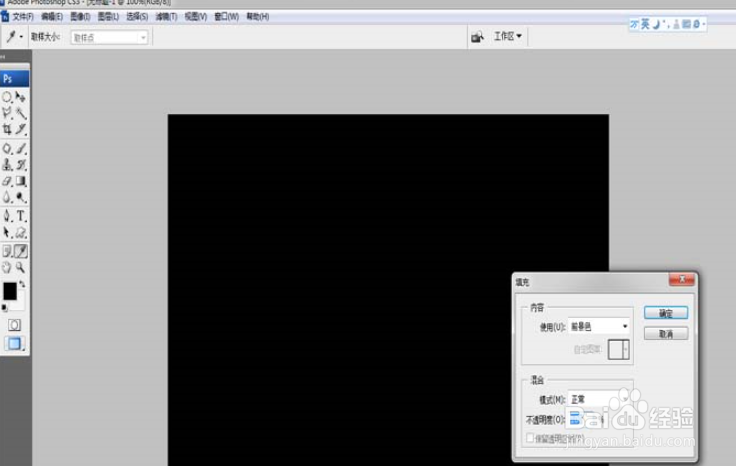Toggle the preserve transparency checkbox

530,438
